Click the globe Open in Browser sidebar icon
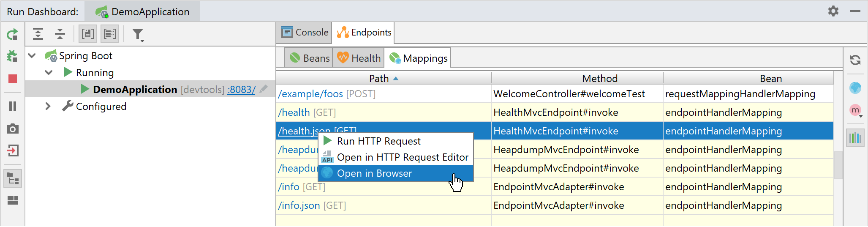Image resolution: width=868 pixels, height=227 pixels. (x=855, y=88)
